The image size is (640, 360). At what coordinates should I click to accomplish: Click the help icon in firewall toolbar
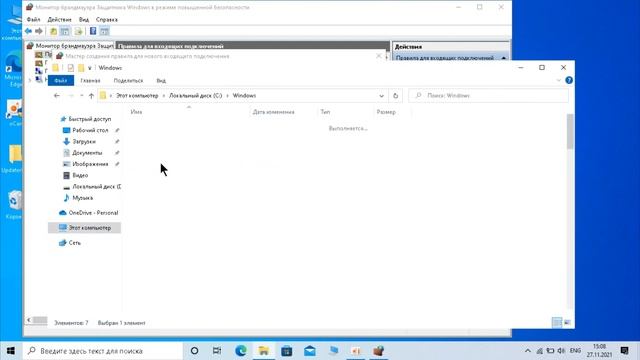(x=93, y=31)
